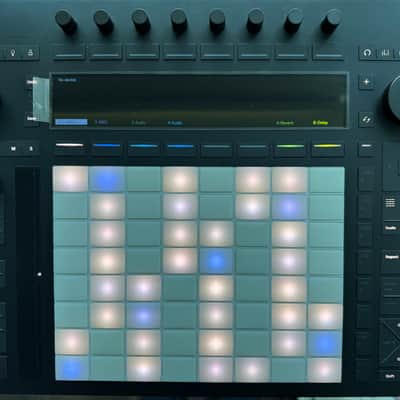Select '4 Audio' track label on display
The width and height of the screenshot is (400, 400).
pyautogui.click(x=175, y=123)
